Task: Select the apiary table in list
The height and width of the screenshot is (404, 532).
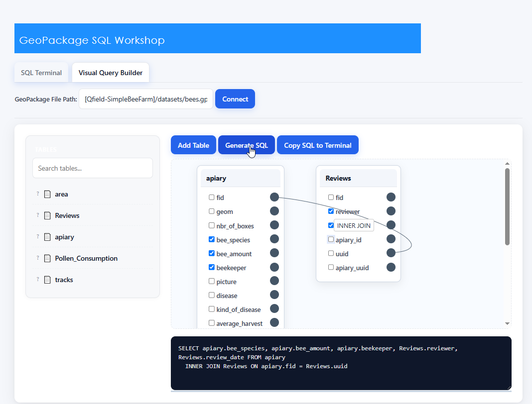Action: click(x=93, y=237)
